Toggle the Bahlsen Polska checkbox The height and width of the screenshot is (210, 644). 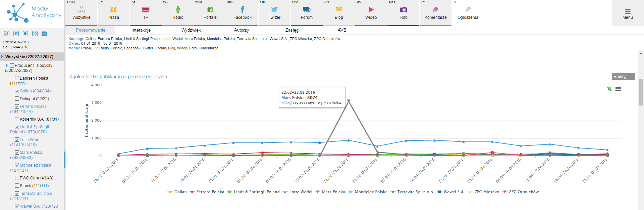[x=17, y=78]
